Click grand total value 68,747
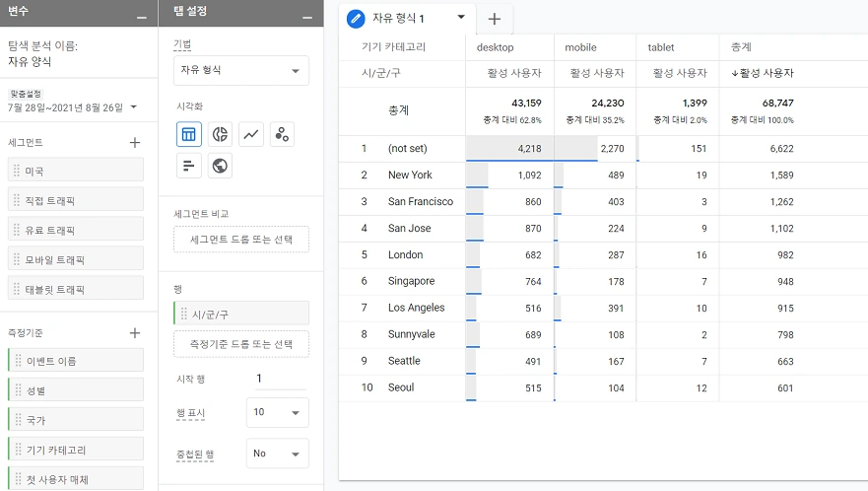This screenshot has height=491, width=868. [x=777, y=104]
